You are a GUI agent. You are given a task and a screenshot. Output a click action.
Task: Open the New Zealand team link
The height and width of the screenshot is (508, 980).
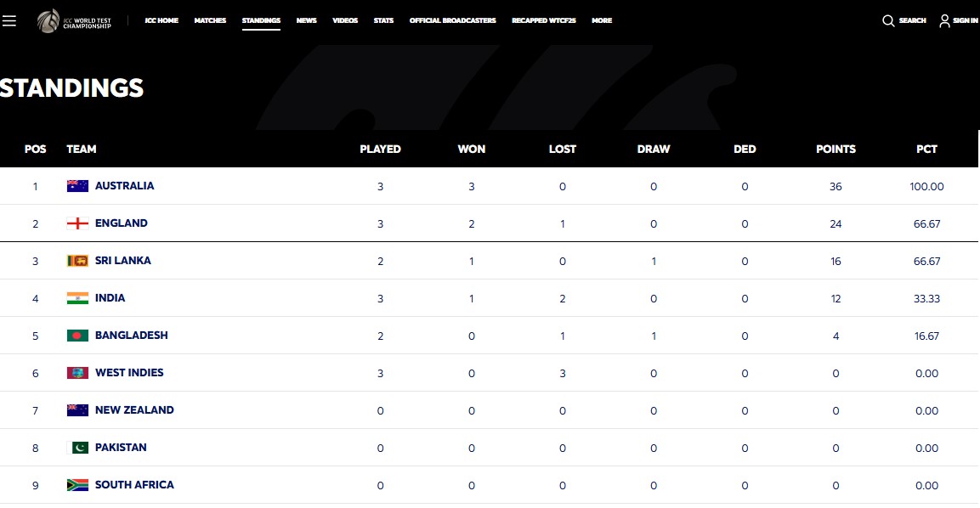coord(134,410)
